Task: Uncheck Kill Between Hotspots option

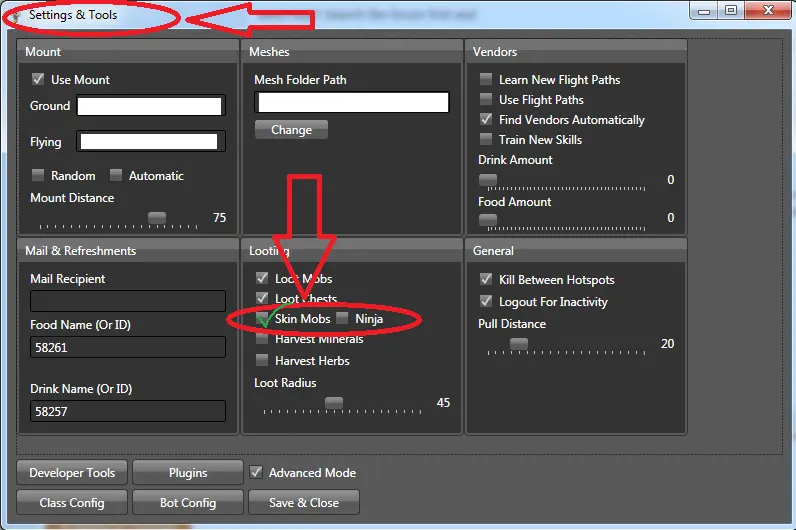Action: pos(486,280)
